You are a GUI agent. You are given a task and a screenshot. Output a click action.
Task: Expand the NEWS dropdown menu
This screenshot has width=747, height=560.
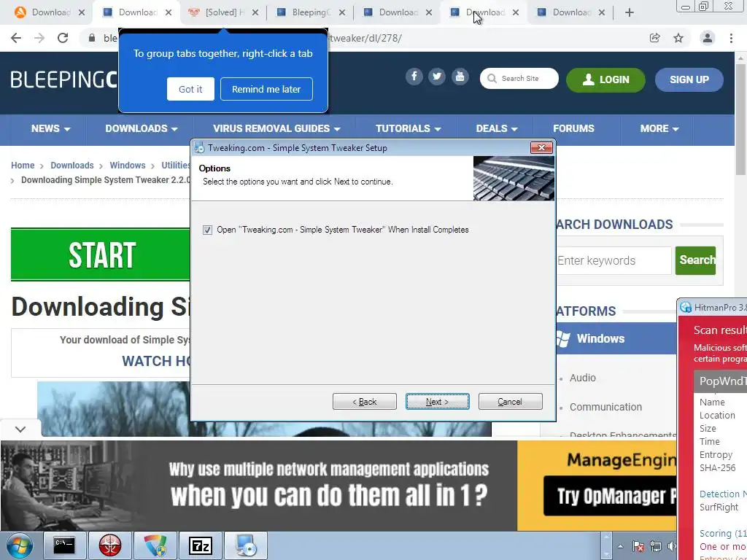pyautogui.click(x=50, y=128)
